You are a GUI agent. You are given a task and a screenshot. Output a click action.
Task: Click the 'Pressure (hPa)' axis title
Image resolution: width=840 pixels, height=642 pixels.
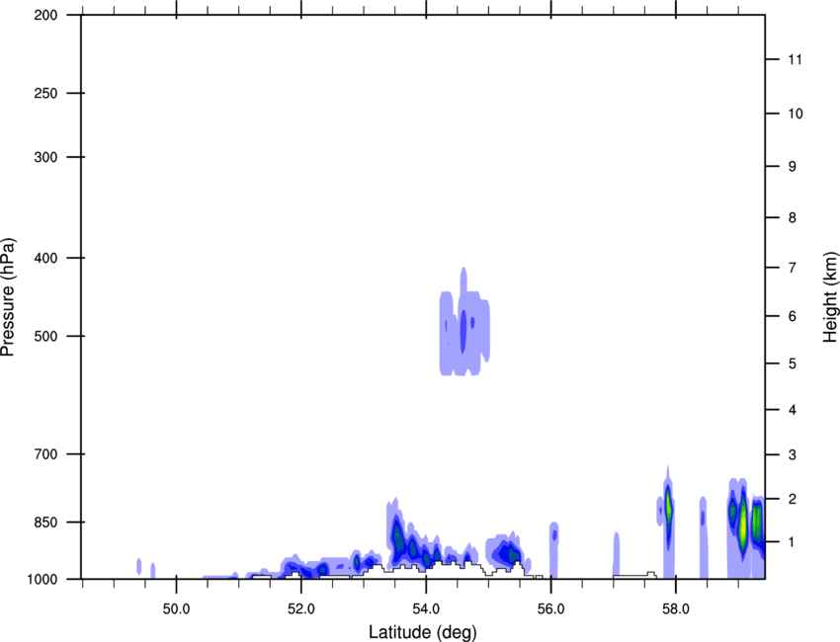9,297
